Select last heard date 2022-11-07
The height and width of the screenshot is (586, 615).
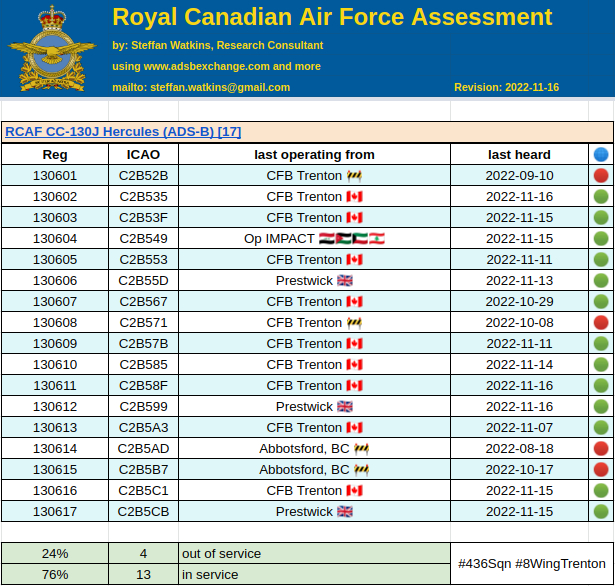519,428
